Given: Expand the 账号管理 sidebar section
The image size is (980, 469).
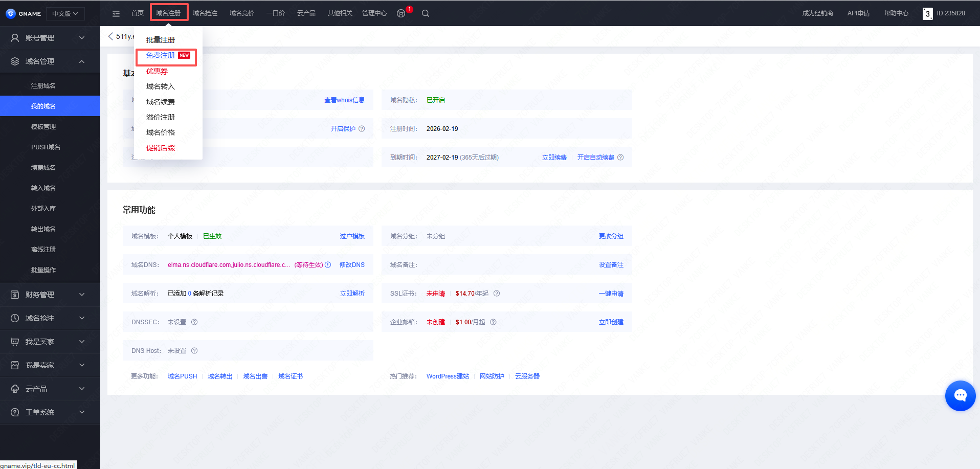Looking at the screenshot, I should [x=50, y=38].
